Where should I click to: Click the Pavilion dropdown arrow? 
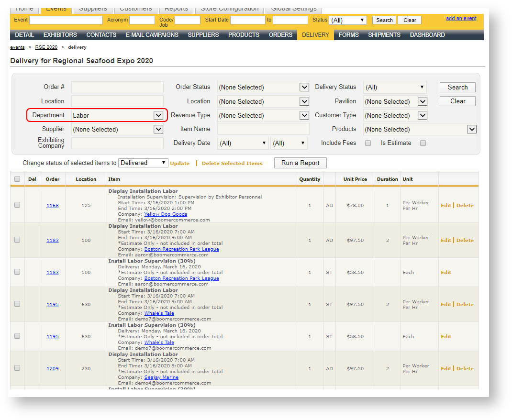click(422, 101)
